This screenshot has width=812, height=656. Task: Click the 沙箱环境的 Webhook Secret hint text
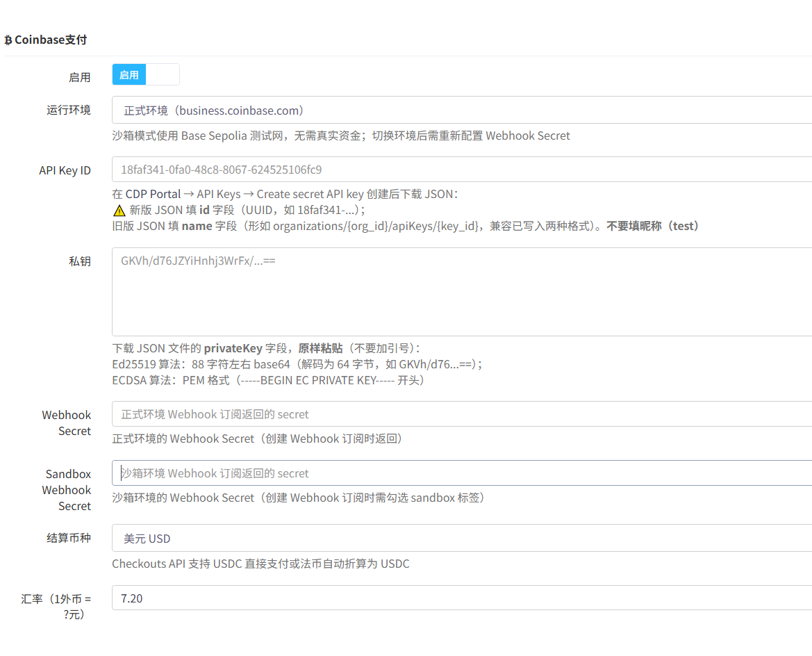tap(299, 498)
